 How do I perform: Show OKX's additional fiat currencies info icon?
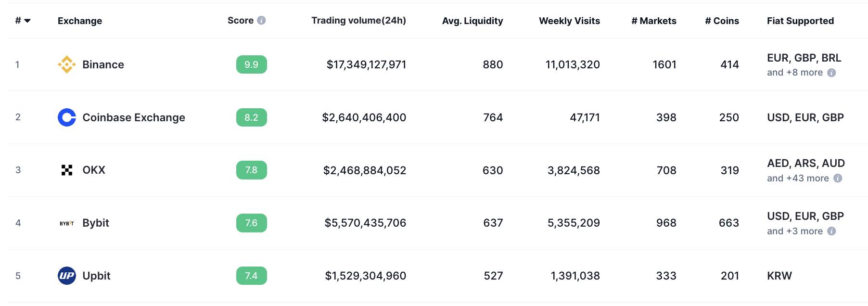point(838,178)
